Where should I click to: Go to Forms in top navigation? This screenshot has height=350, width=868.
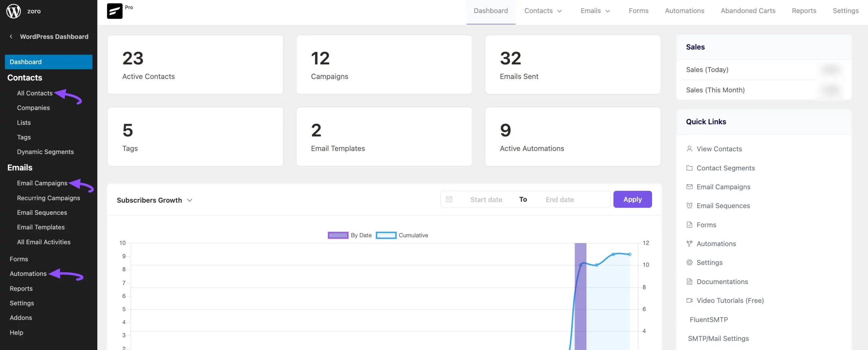(638, 11)
